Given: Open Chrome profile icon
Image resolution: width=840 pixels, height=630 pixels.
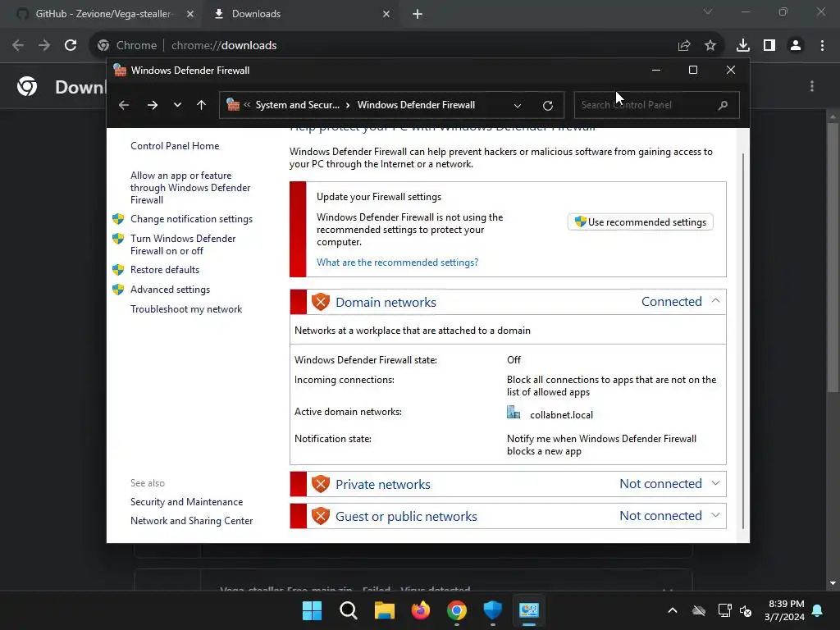Looking at the screenshot, I should tap(796, 46).
